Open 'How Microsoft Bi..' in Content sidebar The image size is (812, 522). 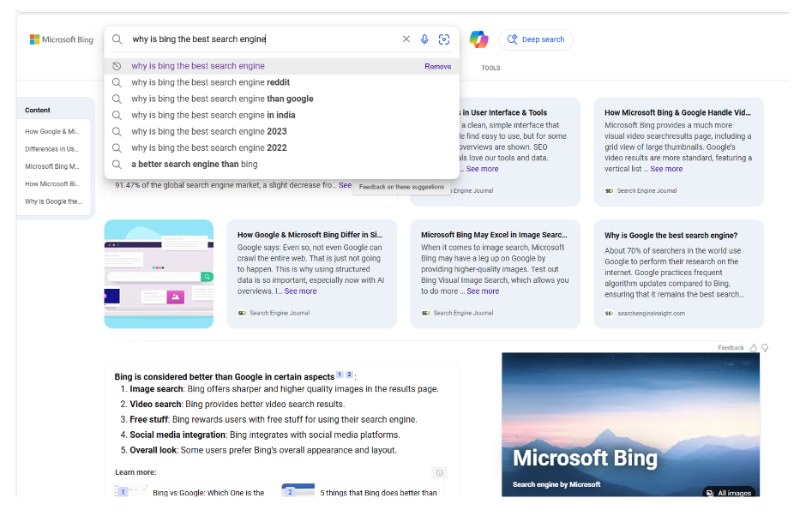[51, 183]
